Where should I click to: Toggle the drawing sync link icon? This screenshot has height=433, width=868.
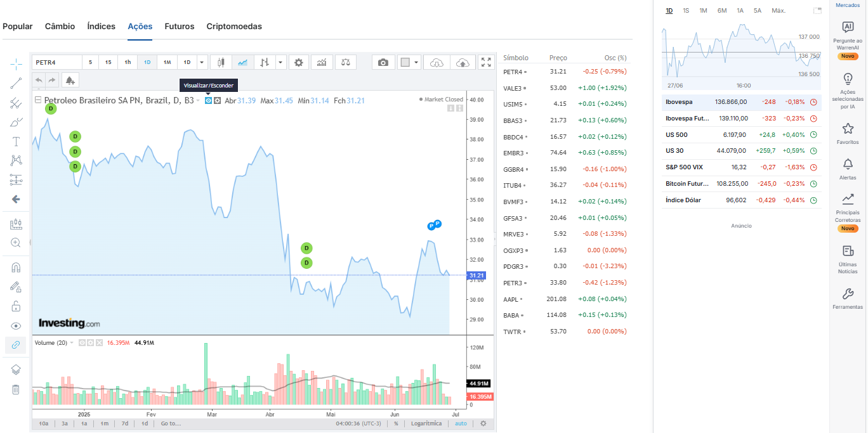point(16,345)
